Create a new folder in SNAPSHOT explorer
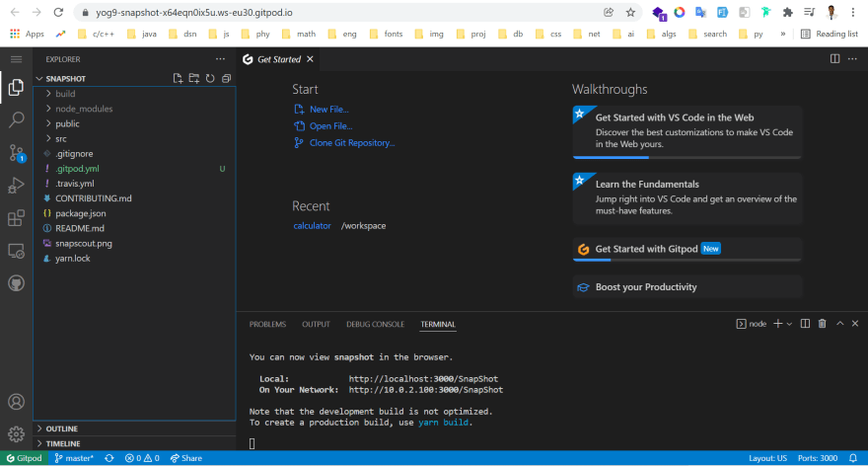Image resolution: width=868 pixels, height=466 pixels. tap(193, 79)
